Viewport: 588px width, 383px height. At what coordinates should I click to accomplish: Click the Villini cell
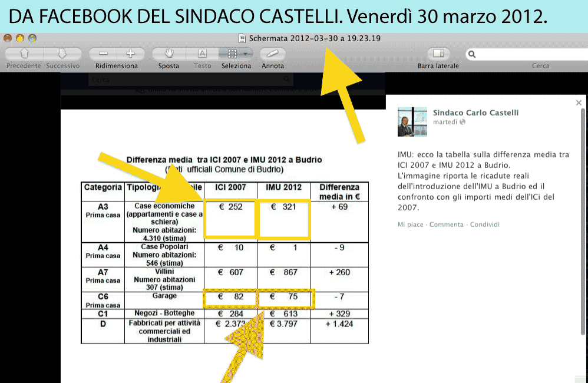tap(164, 279)
